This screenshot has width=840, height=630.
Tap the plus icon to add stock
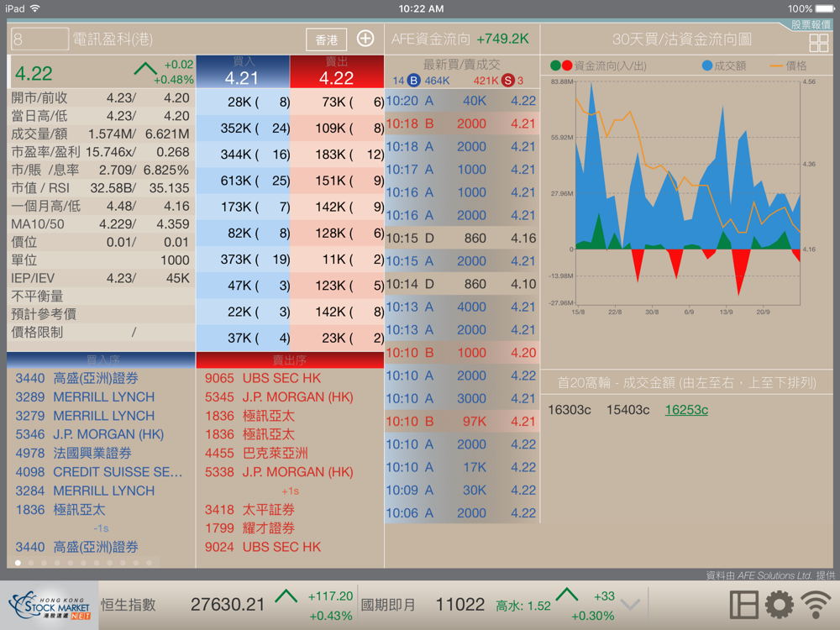pos(365,39)
